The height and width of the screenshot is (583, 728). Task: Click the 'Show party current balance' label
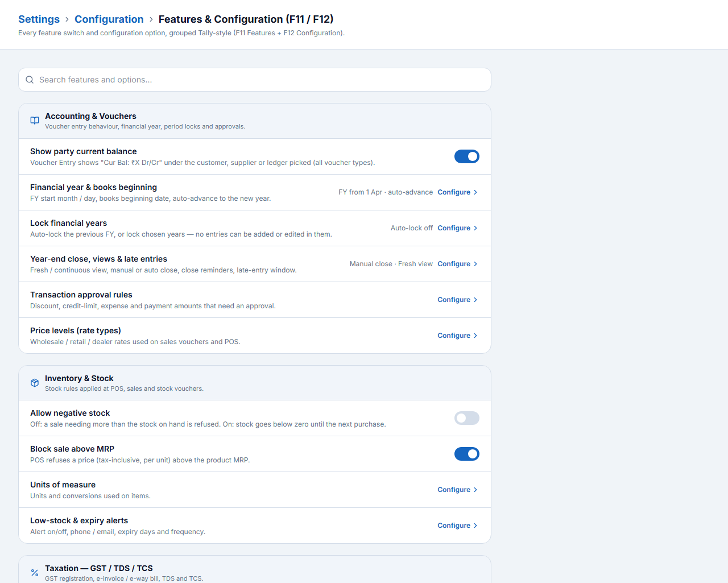(x=84, y=151)
